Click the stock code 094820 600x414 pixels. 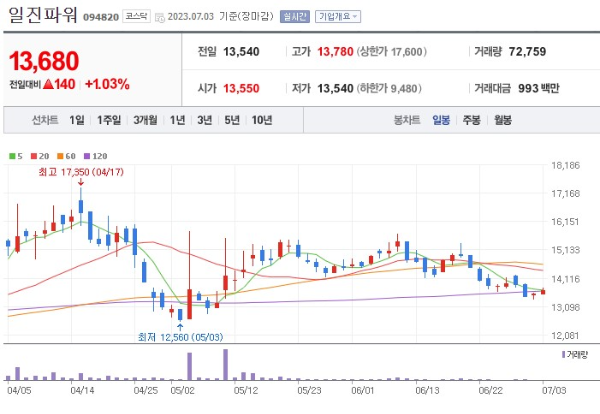point(101,18)
